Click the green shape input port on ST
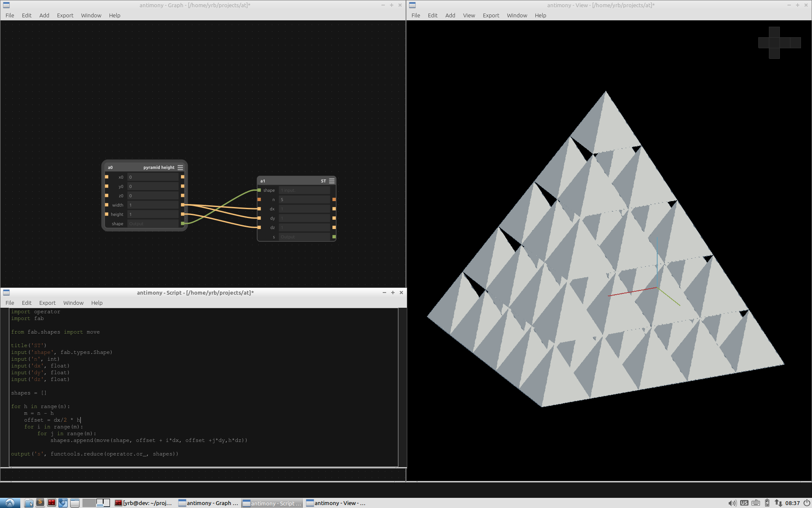812x508 pixels. click(x=259, y=190)
